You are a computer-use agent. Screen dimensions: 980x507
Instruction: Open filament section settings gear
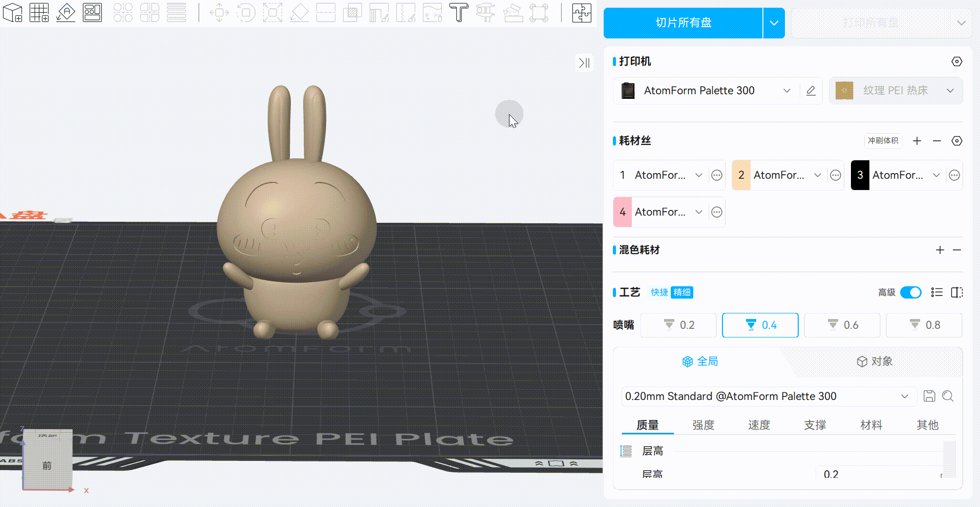click(956, 141)
